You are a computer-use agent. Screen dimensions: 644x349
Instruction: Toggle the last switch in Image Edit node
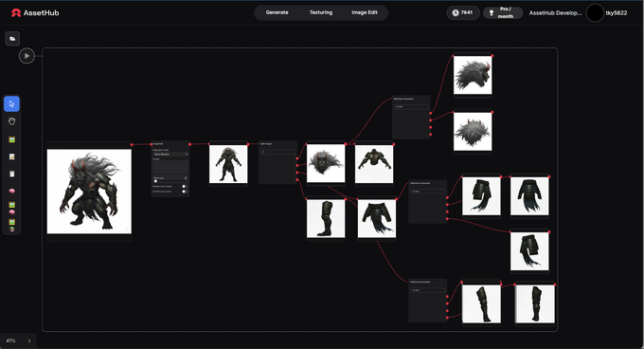(x=185, y=192)
